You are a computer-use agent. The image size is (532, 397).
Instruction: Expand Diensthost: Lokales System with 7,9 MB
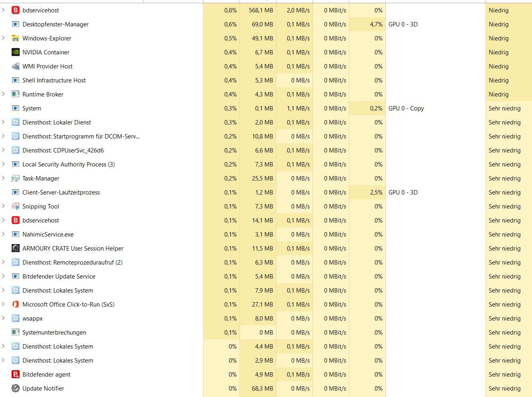(x=4, y=290)
